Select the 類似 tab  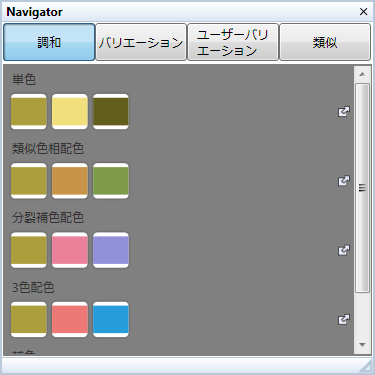pyautogui.click(x=325, y=42)
